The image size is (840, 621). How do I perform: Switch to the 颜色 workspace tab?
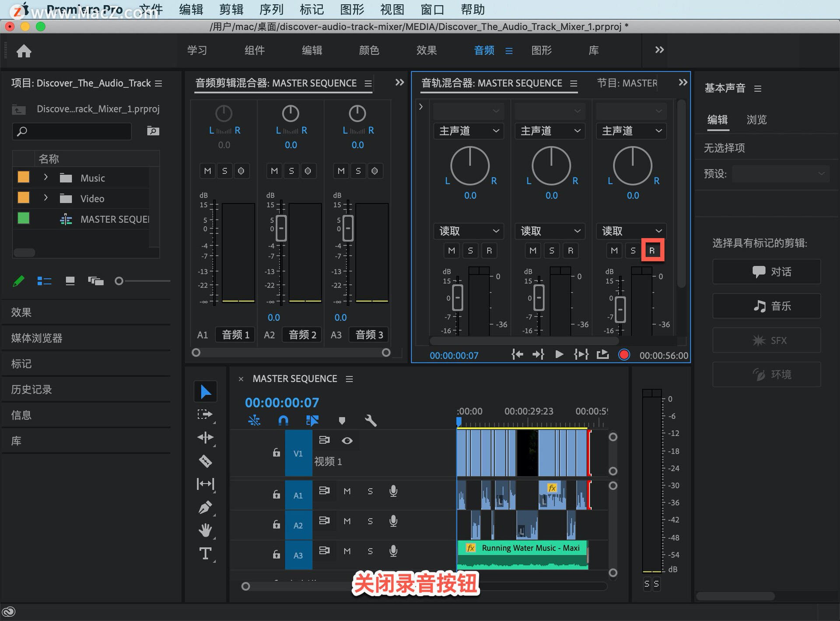tap(369, 50)
